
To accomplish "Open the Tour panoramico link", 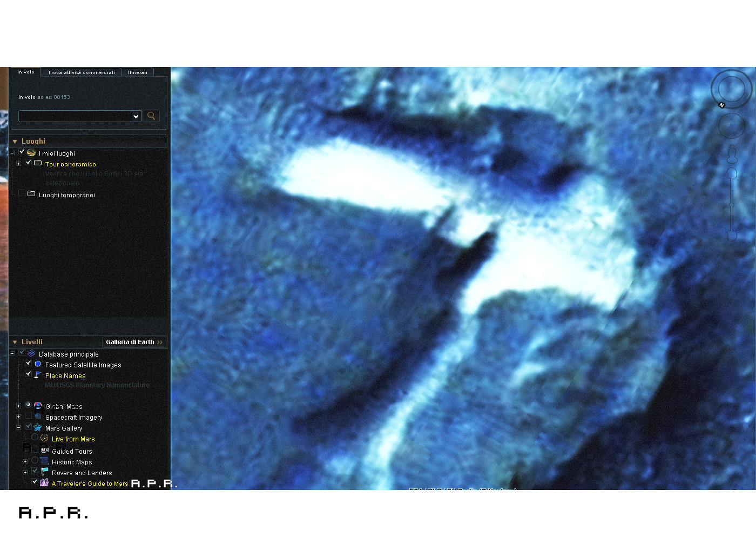I will tap(71, 164).
